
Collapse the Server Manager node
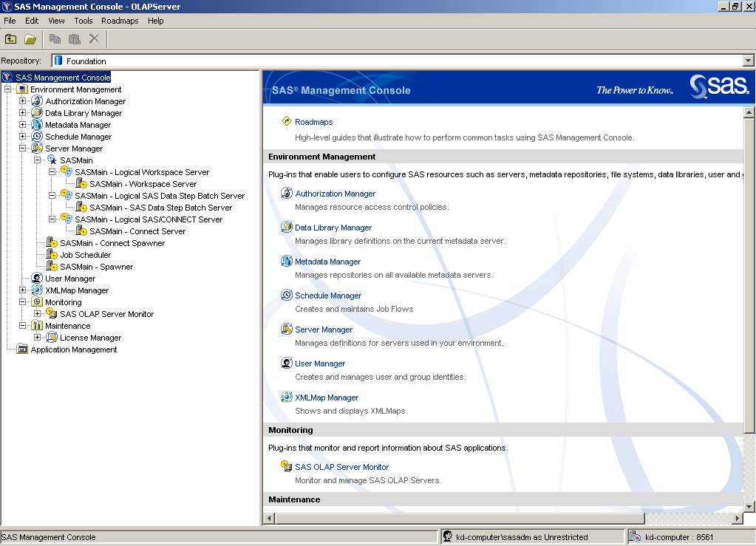coord(22,149)
